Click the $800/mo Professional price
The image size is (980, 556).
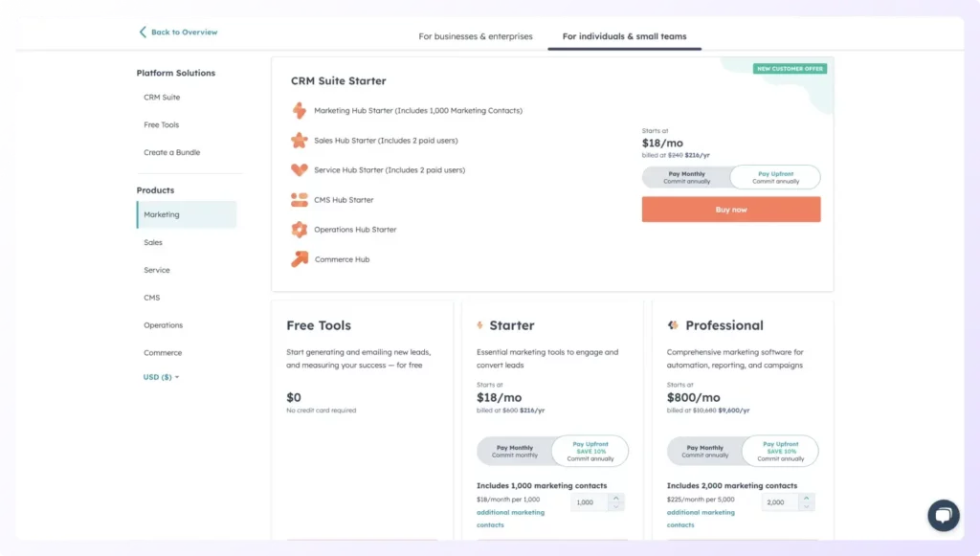pyautogui.click(x=693, y=397)
